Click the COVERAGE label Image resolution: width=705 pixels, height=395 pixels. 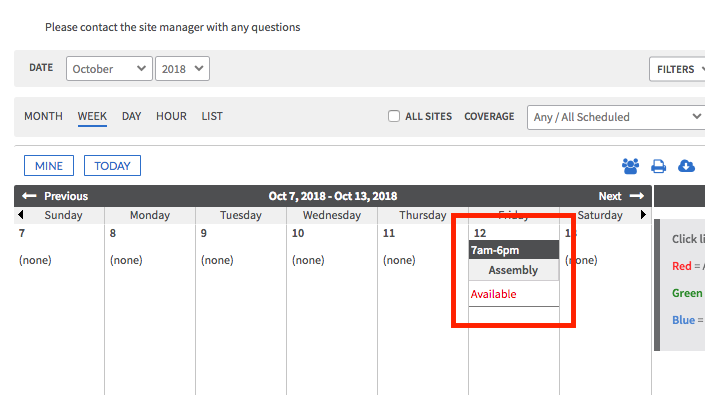489,116
